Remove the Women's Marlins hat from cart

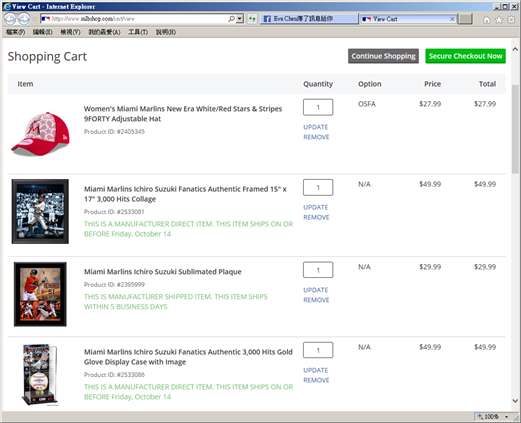(x=316, y=137)
